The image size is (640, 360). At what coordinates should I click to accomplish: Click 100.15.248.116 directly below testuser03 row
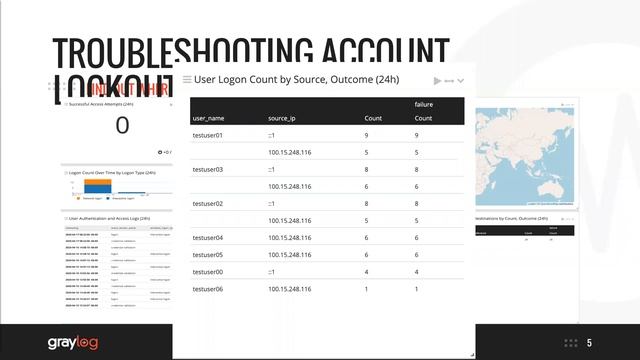(290, 187)
